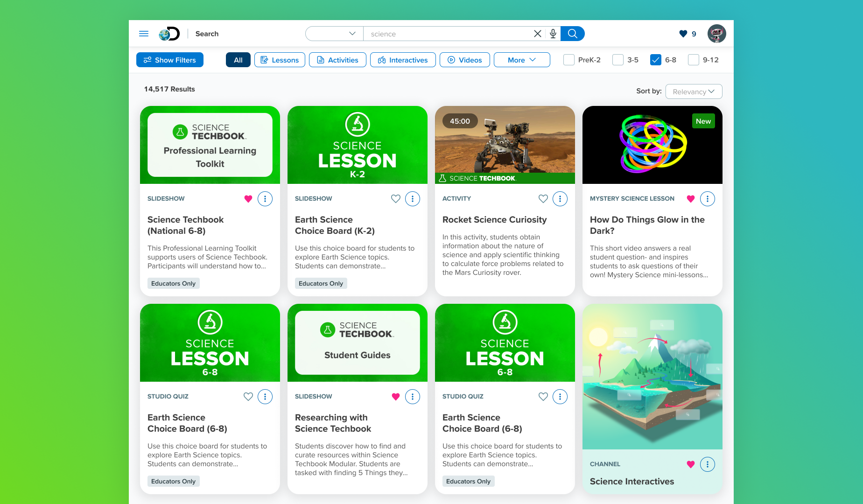Screen dimensions: 863x504
Task: Toggle the PreK-2 grade checkbox
Action: click(569, 60)
